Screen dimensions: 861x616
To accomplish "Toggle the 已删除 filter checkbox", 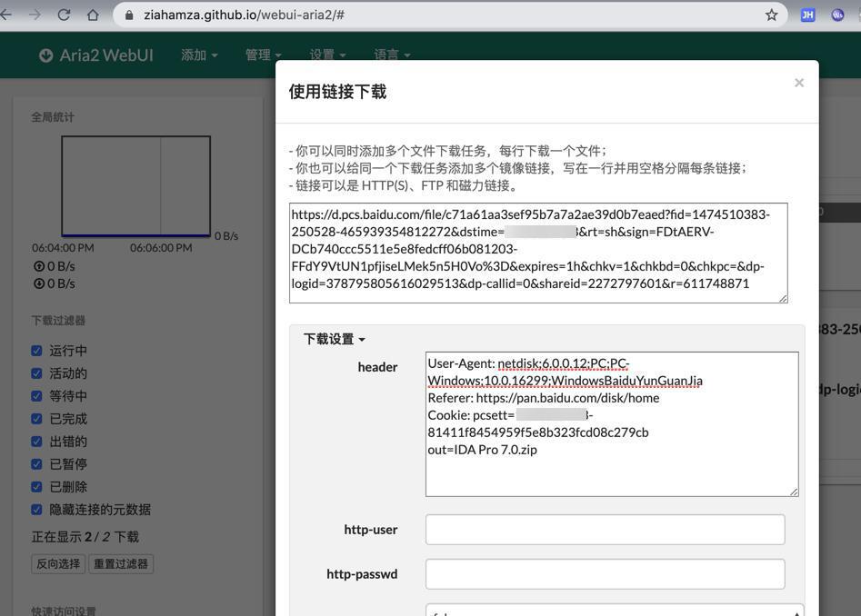I will [36, 487].
